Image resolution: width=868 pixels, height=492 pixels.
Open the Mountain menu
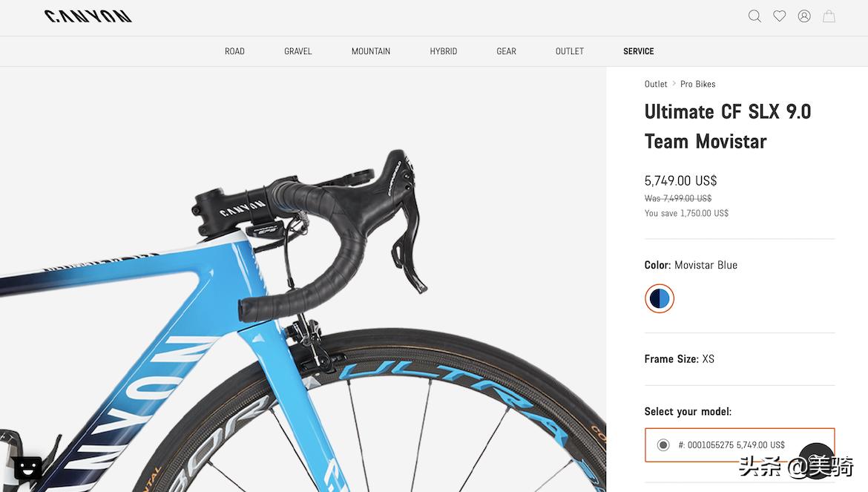click(371, 51)
